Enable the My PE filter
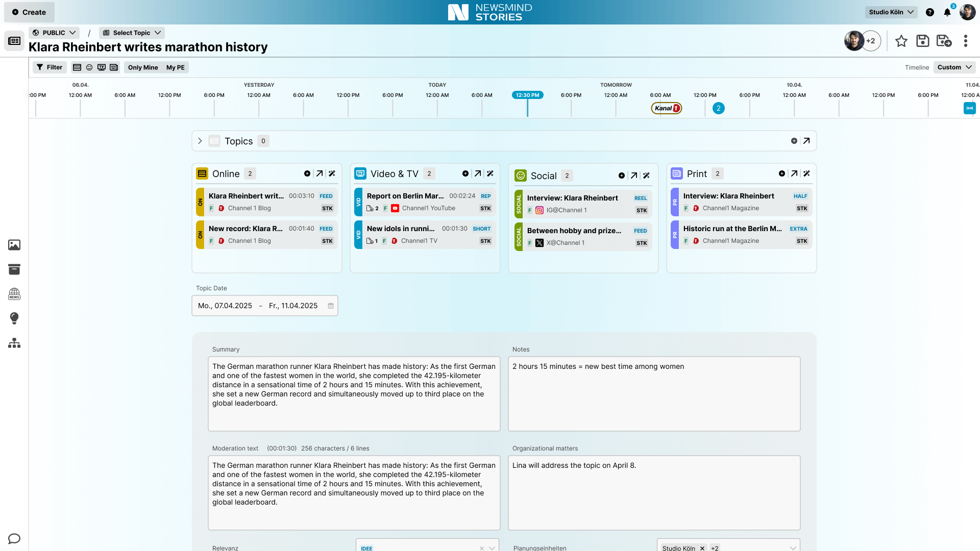980x551 pixels. pos(175,67)
